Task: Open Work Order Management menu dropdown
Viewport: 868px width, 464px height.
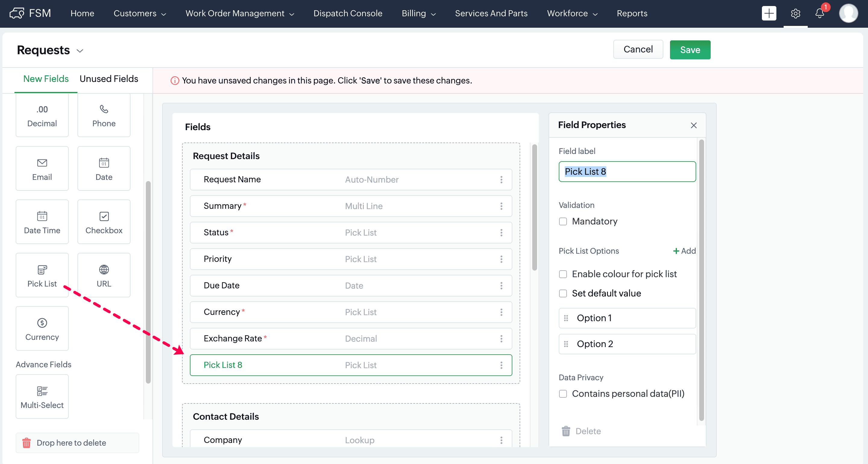Action: [240, 14]
